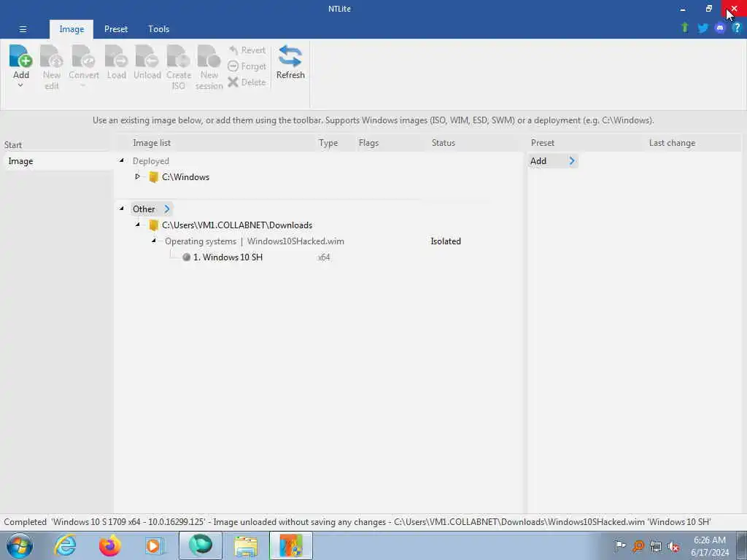Click the x64 type value

(324, 257)
